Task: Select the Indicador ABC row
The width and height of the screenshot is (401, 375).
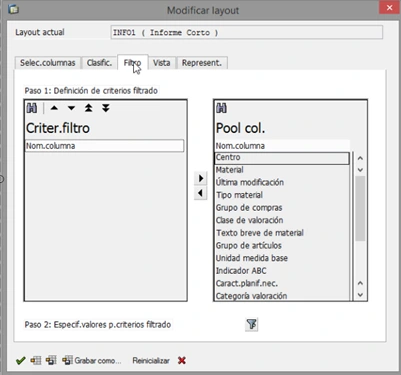Action: 282,271
